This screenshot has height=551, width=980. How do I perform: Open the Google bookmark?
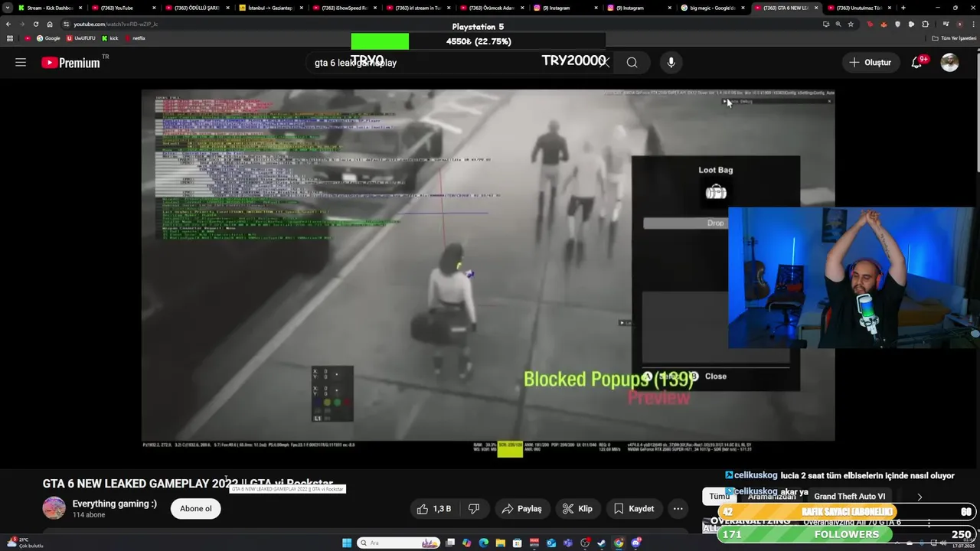click(x=48, y=38)
